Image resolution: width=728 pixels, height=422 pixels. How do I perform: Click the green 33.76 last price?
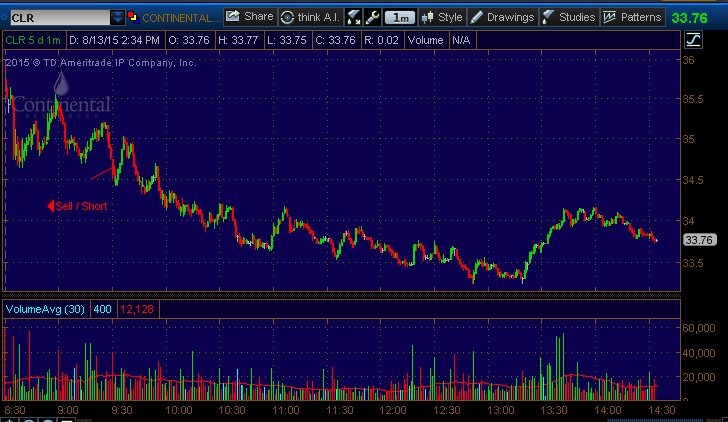point(689,18)
